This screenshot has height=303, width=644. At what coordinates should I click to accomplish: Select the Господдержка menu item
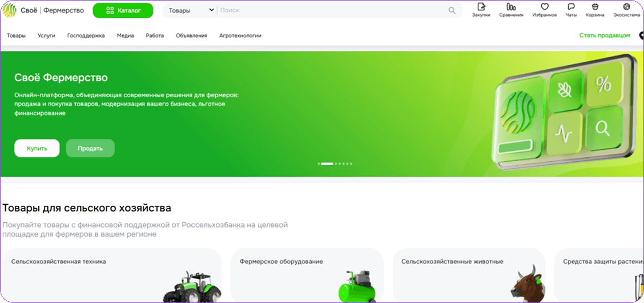click(86, 35)
